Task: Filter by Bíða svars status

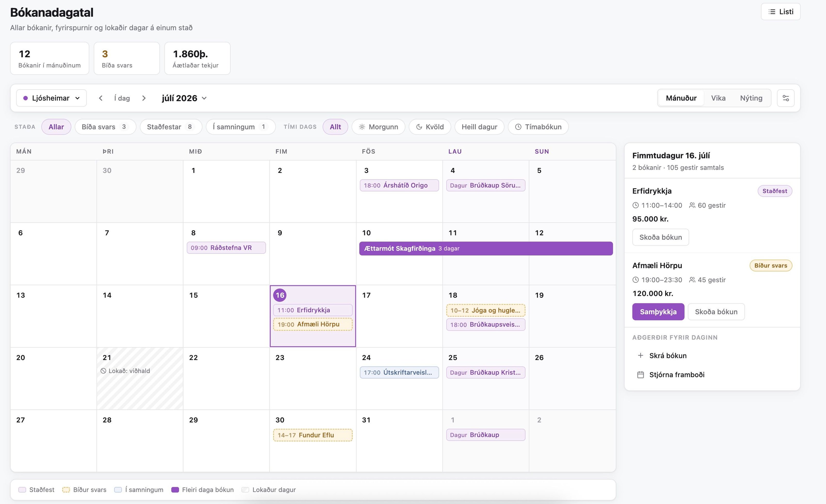Action: pyautogui.click(x=105, y=127)
